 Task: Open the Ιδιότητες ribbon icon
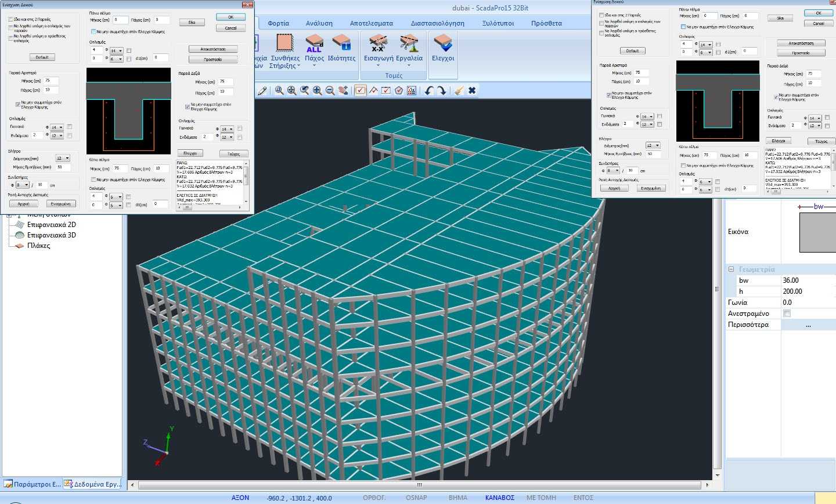[x=341, y=44]
